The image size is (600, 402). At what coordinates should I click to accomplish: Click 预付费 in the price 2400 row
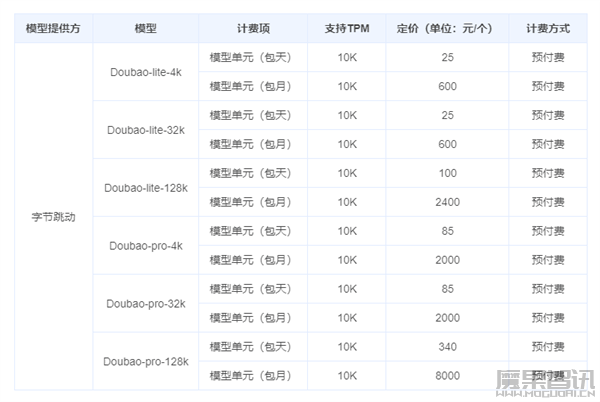click(548, 202)
